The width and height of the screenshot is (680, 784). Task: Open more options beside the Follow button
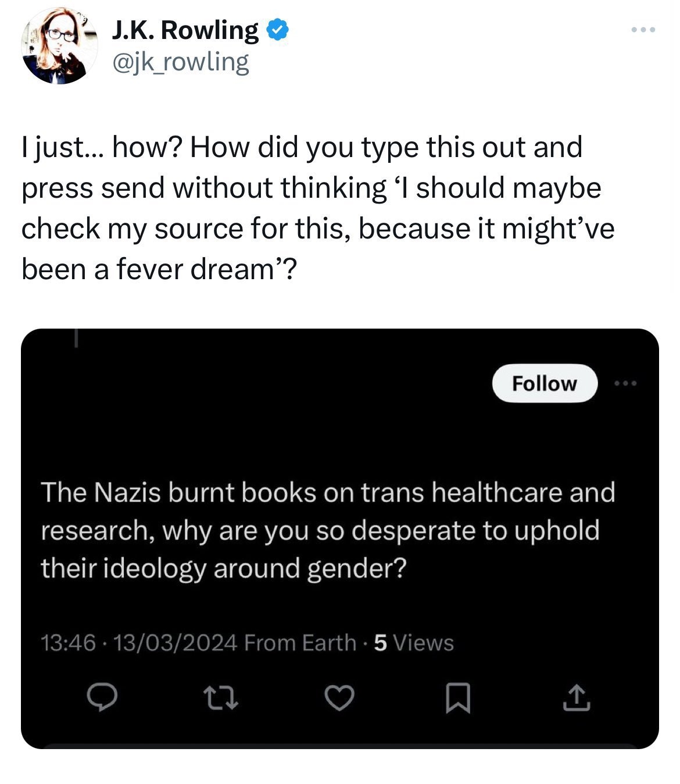pyautogui.click(x=625, y=384)
